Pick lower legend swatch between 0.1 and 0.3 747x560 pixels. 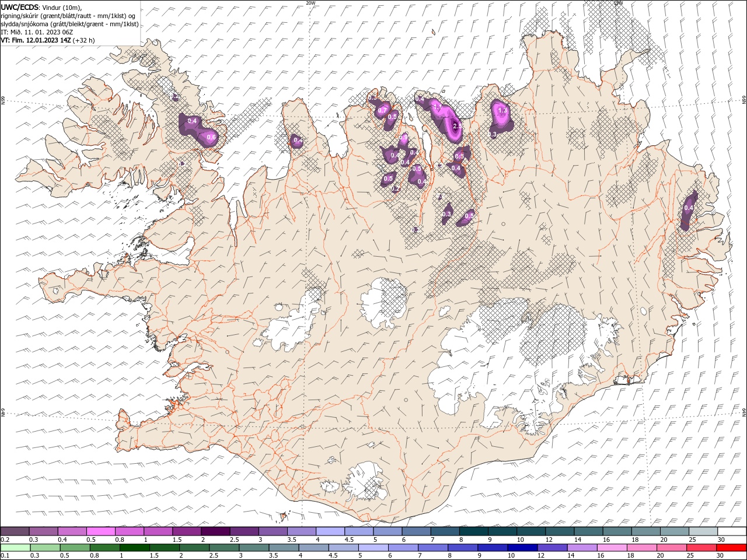point(15,548)
